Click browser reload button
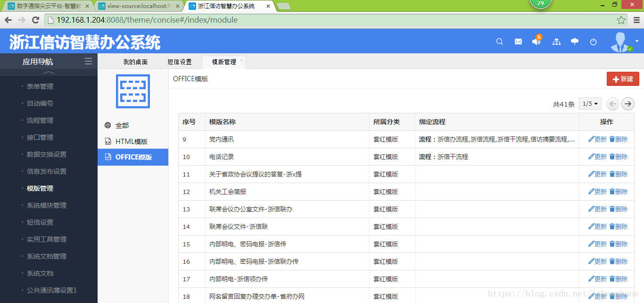Screen dimensions: 644x303 [x=35, y=20]
